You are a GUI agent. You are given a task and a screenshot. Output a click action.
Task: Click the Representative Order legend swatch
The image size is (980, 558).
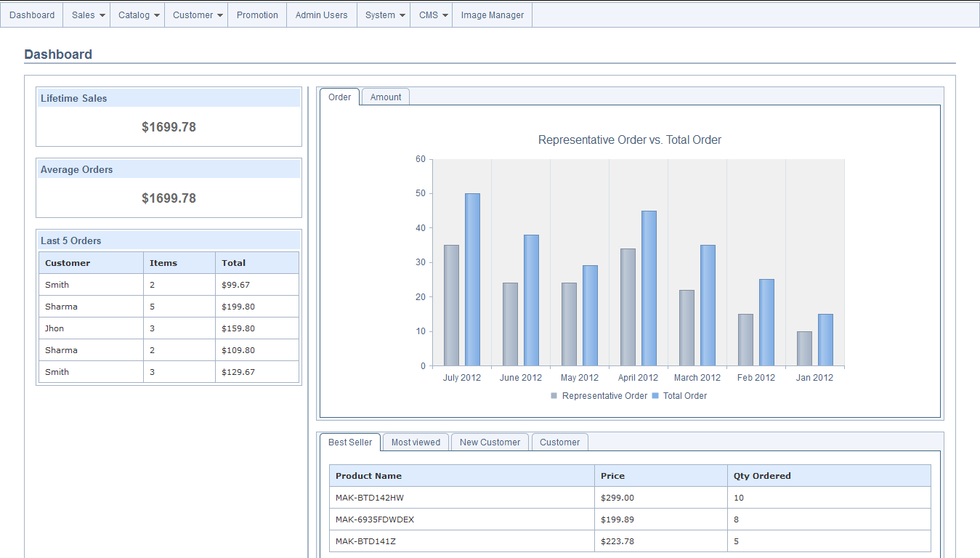pyautogui.click(x=554, y=396)
